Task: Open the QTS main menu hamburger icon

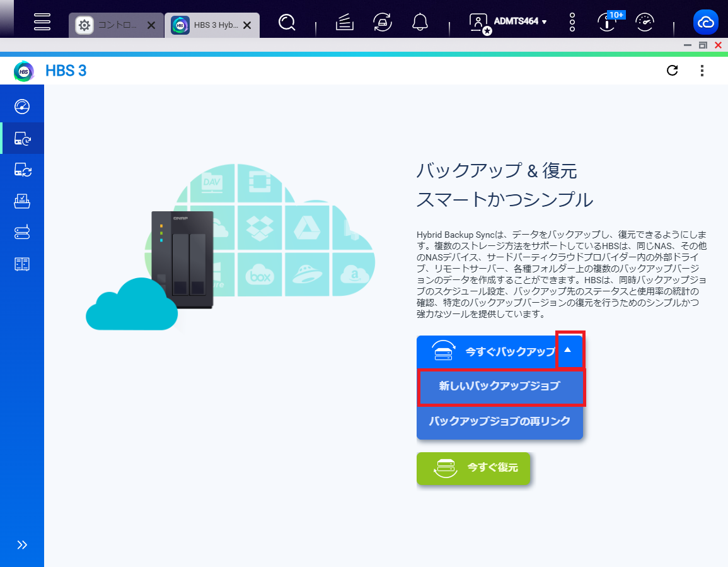Action: point(42,21)
